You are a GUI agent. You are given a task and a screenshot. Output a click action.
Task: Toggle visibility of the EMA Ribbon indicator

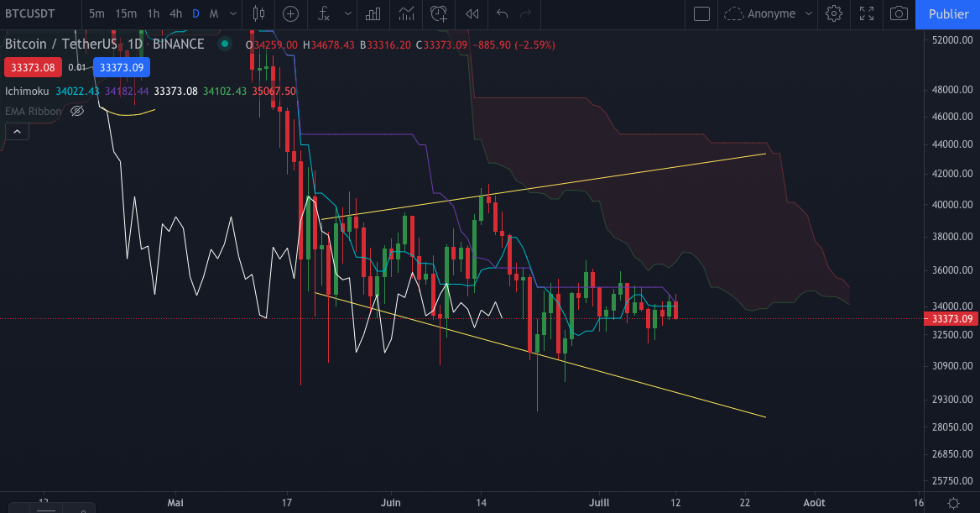[x=77, y=110]
